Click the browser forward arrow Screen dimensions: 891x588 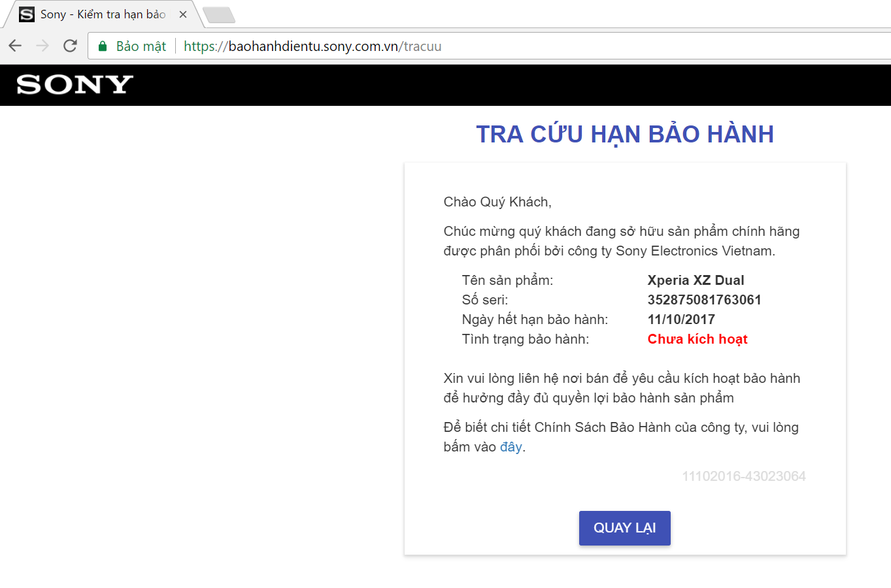[42, 46]
